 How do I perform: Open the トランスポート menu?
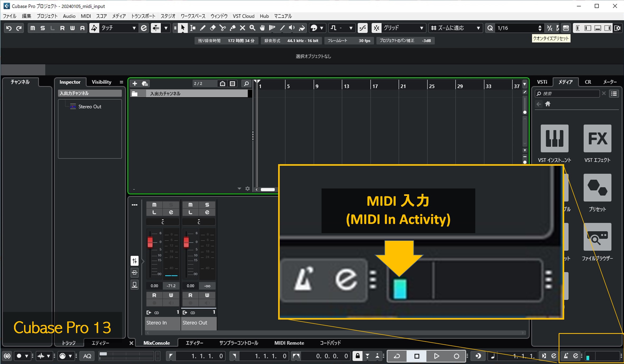pos(143,16)
